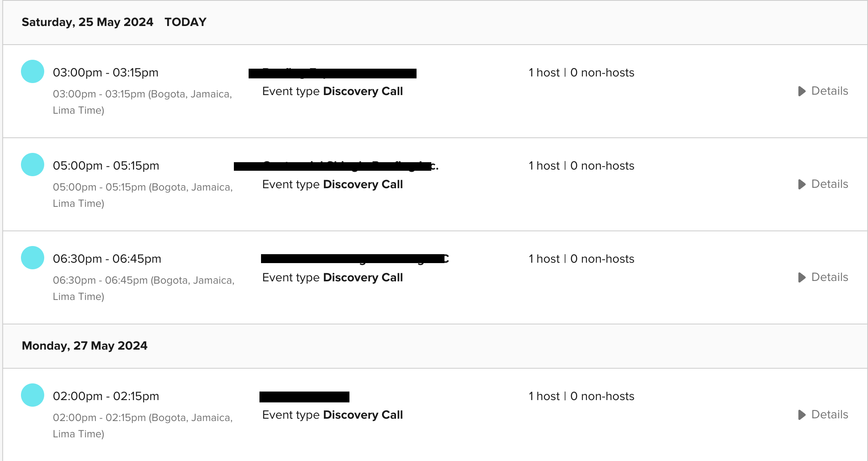This screenshot has width=868, height=461.
Task: Expand Details arrow for 02:00pm Monday event
Action: coord(802,415)
